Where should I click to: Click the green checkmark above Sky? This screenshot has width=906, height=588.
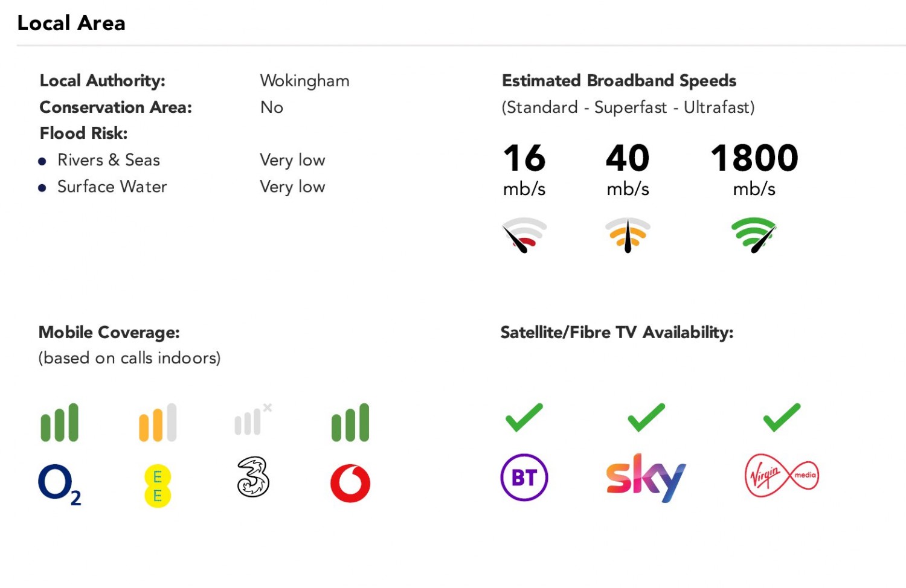pos(646,417)
